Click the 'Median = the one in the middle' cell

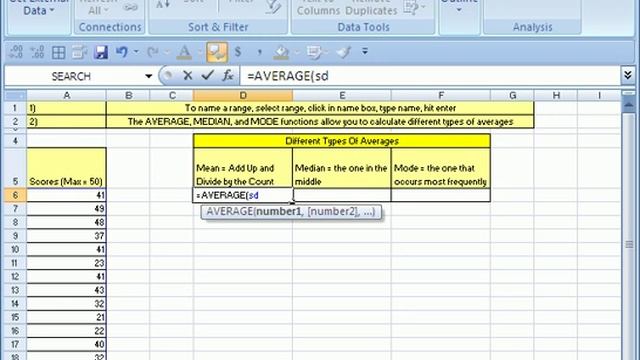[342, 168]
